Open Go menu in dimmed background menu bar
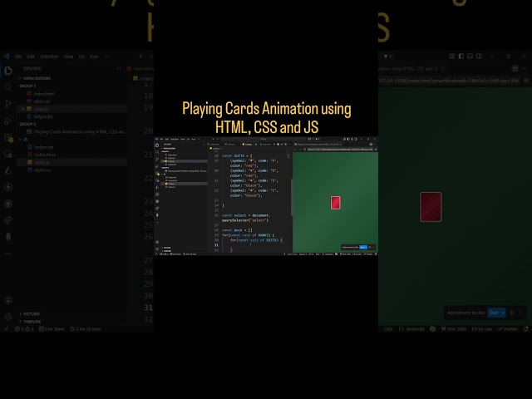532x399 pixels. pos(81,57)
